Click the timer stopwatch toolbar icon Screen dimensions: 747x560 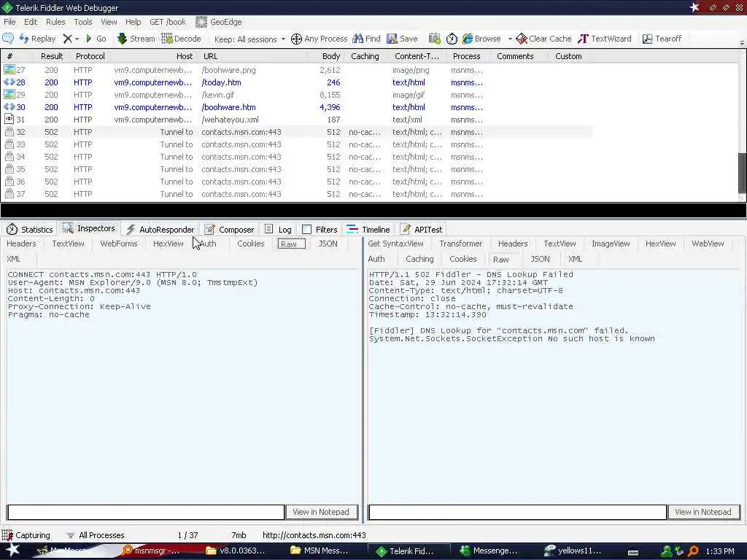click(x=452, y=39)
